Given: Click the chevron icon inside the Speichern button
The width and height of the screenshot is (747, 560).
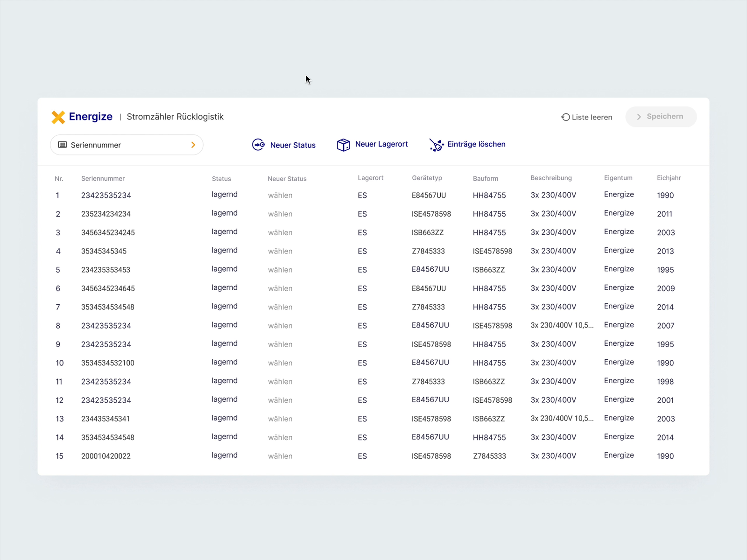Looking at the screenshot, I should pyautogui.click(x=639, y=117).
